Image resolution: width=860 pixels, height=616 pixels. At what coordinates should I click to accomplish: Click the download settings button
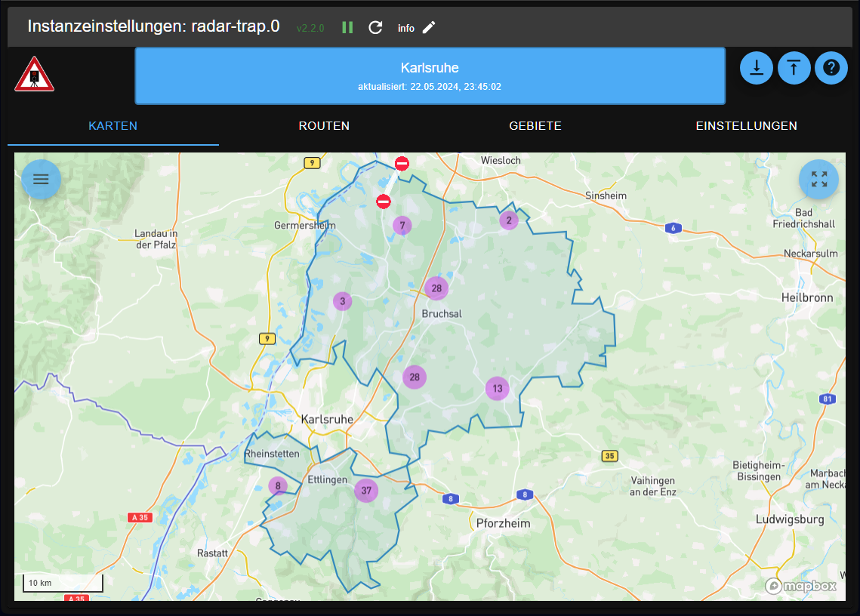pyautogui.click(x=757, y=68)
